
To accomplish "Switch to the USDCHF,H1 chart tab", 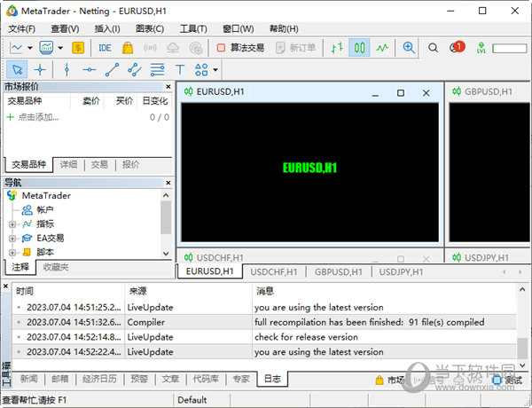I will pos(273,271).
